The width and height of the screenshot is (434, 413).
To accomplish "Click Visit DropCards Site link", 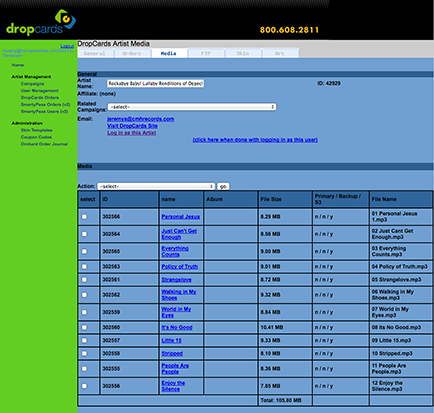I will [x=132, y=126].
